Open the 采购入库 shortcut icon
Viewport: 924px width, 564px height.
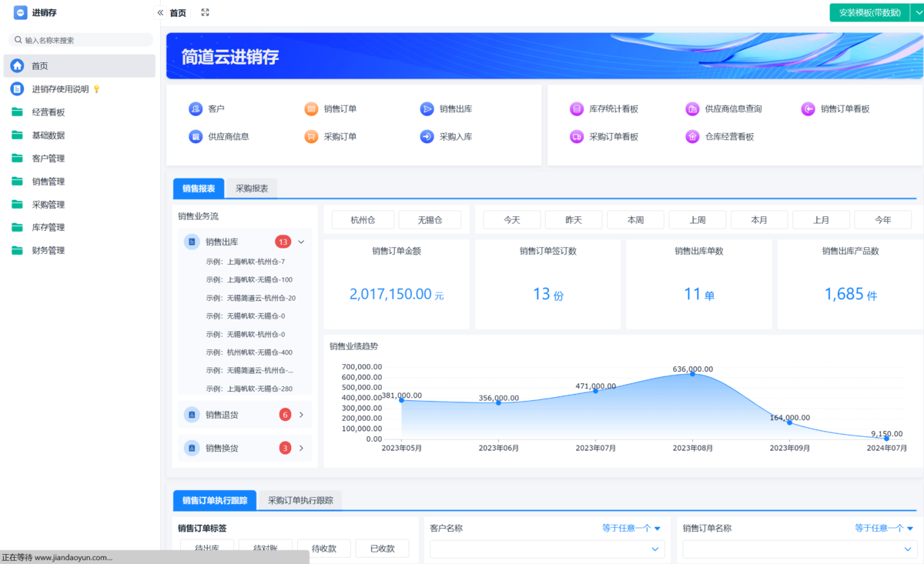427,137
